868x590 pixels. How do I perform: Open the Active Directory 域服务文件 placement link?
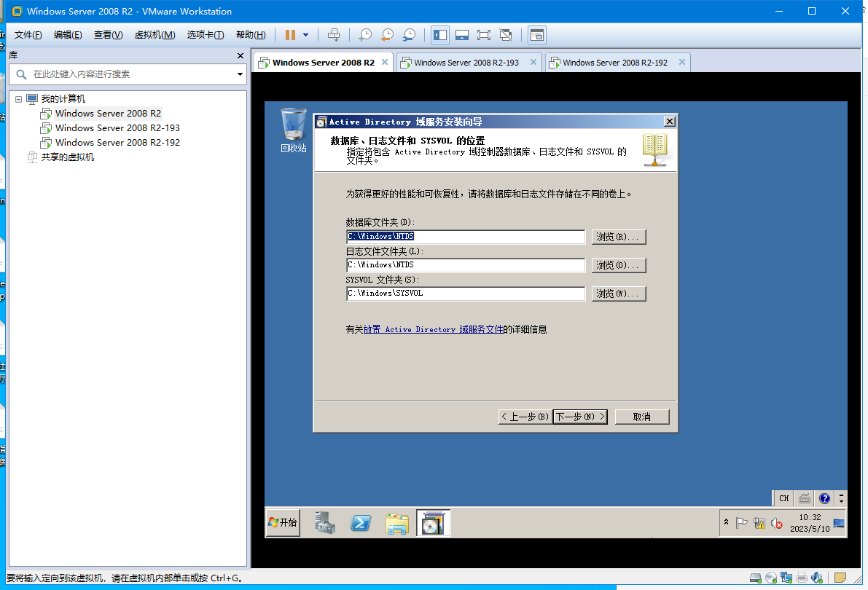tap(434, 329)
